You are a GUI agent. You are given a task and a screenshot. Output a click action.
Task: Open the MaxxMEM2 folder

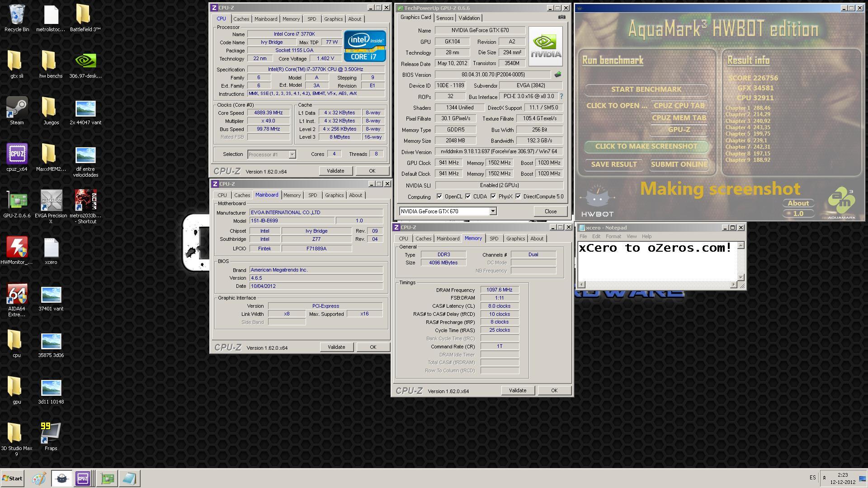point(51,158)
